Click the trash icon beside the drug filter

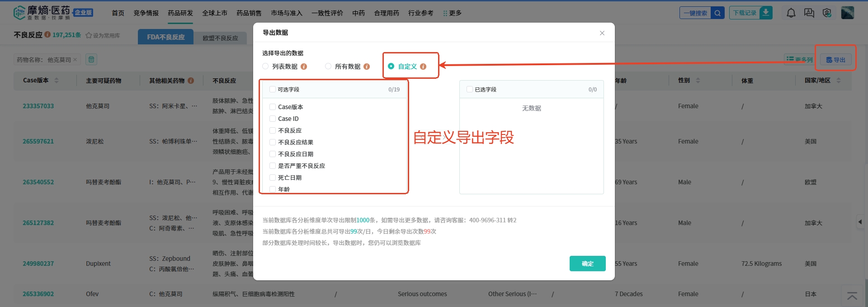[x=91, y=59]
